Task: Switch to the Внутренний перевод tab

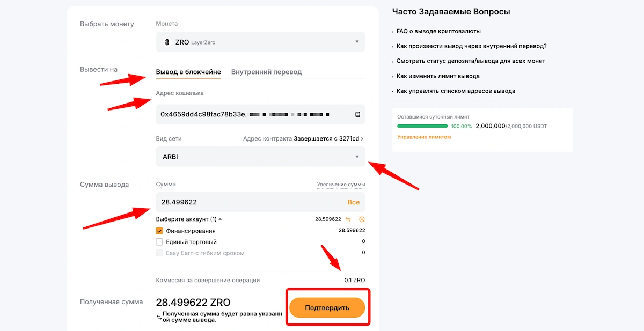Action: click(267, 71)
